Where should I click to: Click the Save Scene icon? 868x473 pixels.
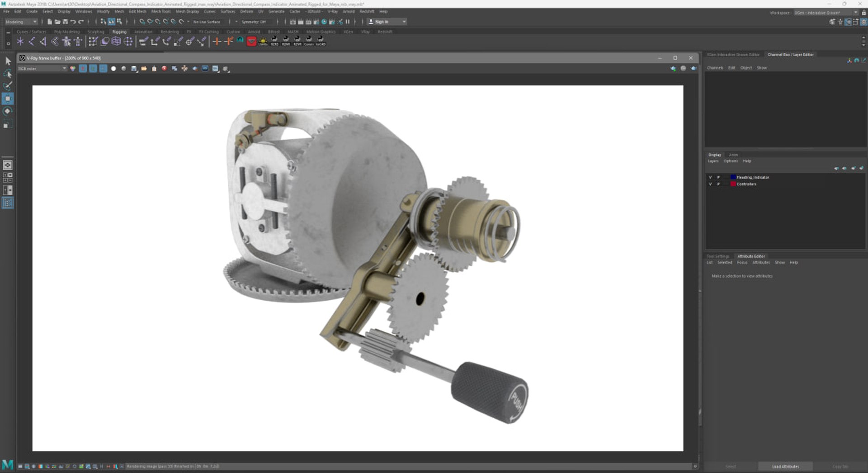(65, 22)
